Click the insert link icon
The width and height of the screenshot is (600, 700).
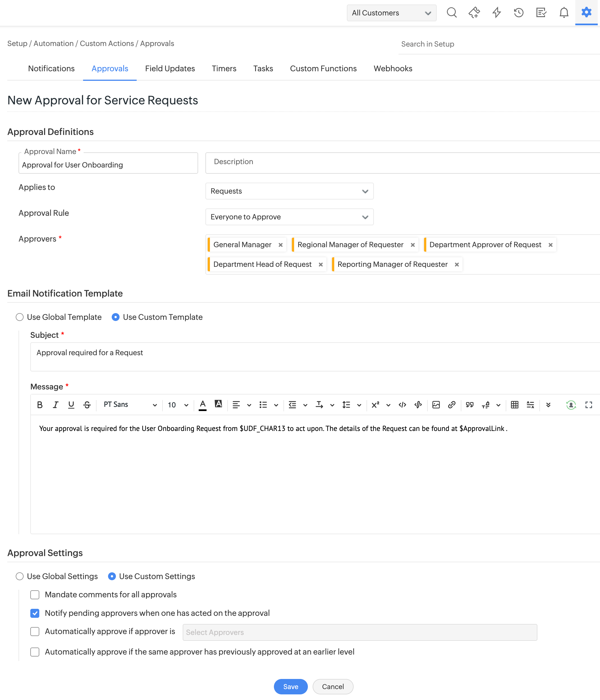click(452, 405)
